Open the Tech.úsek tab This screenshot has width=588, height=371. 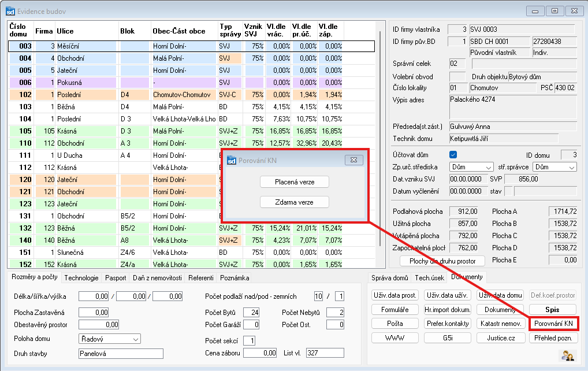point(429,277)
